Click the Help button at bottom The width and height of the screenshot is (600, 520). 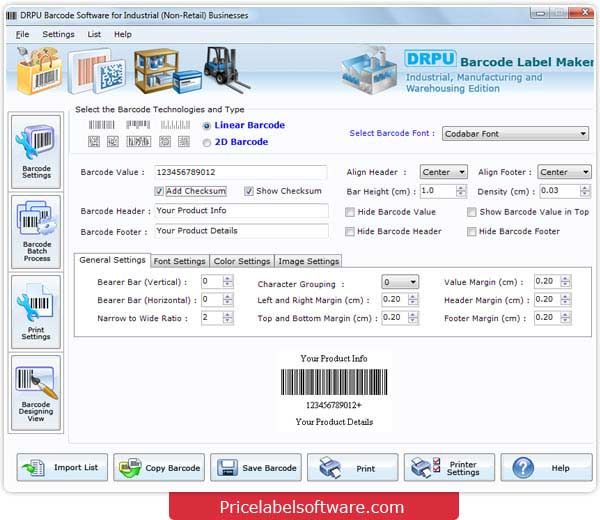(546, 467)
